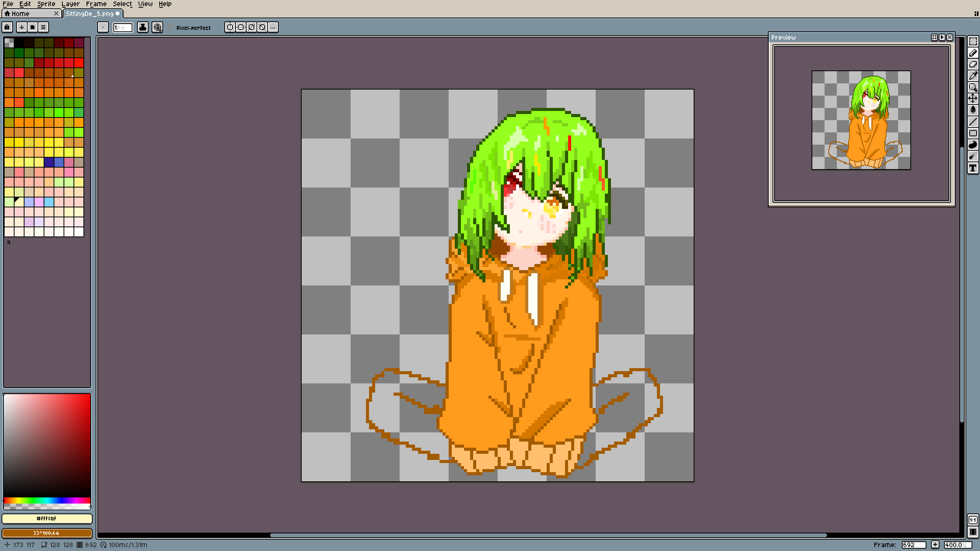Click the palette edit lock icon
980x551 pixels.
(7, 27)
